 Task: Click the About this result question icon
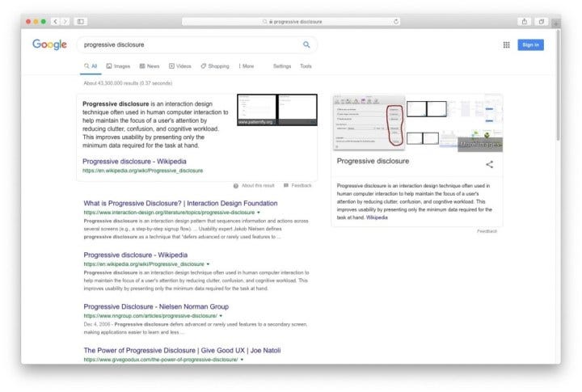tap(236, 186)
